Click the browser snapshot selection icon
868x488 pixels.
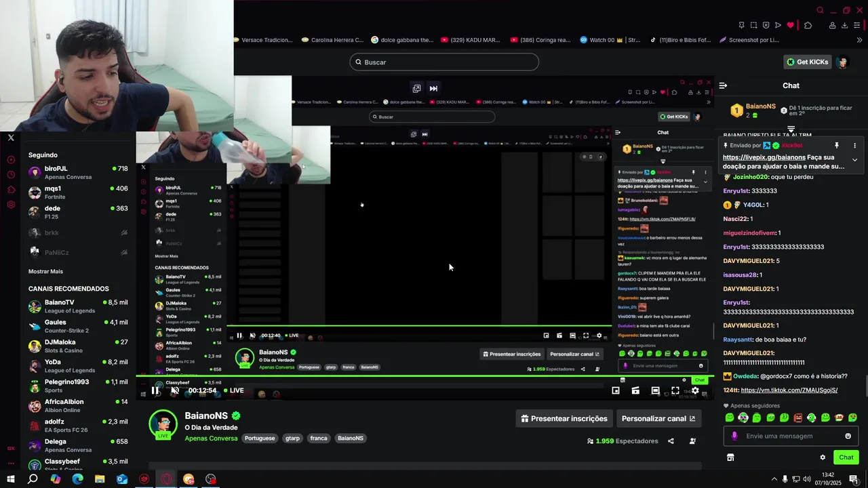pyautogui.click(x=753, y=25)
